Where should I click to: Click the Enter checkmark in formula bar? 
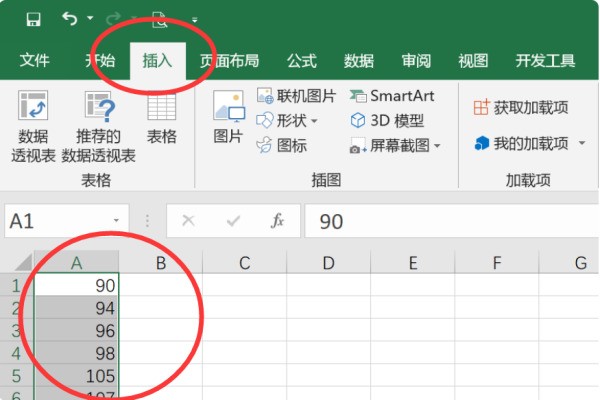coord(233,221)
